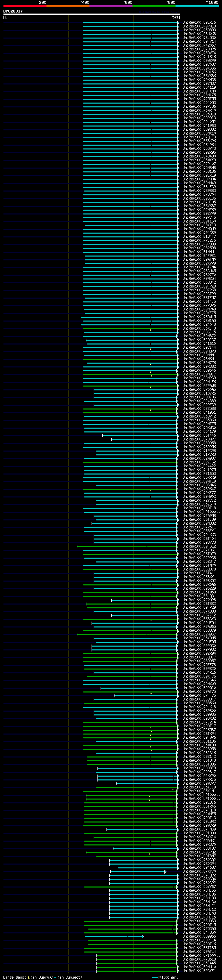Open hit UniRef100_Q9LKJ6

[x=199, y=23]
